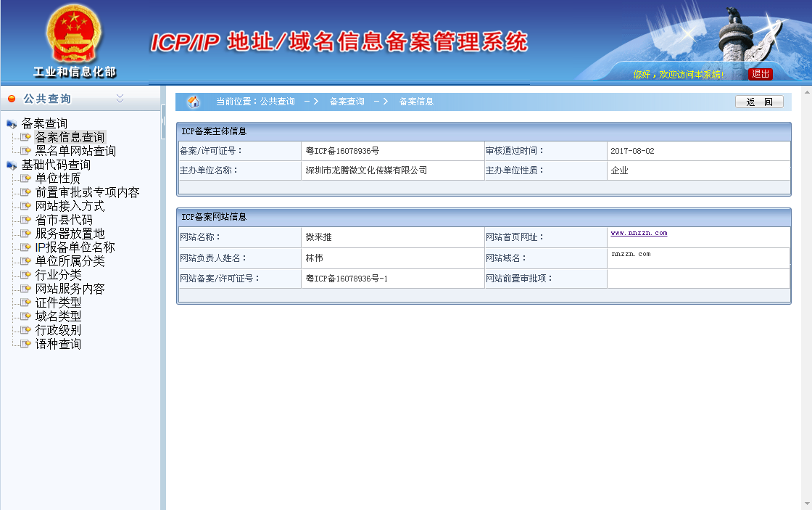
Task: Select the company name 深圳市龙腾微文化传媒有限公司
Action: pyautogui.click(x=366, y=170)
